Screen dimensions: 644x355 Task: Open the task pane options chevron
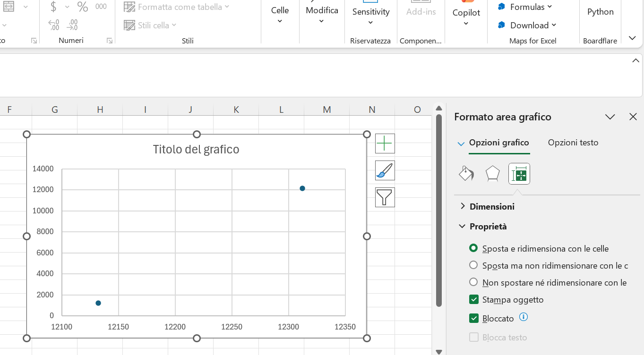pyautogui.click(x=610, y=117)
